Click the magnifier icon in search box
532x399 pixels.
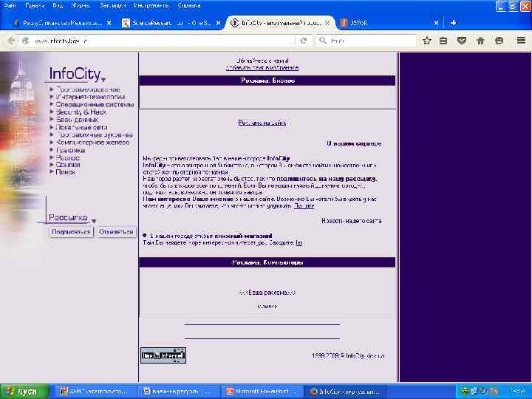323,41
